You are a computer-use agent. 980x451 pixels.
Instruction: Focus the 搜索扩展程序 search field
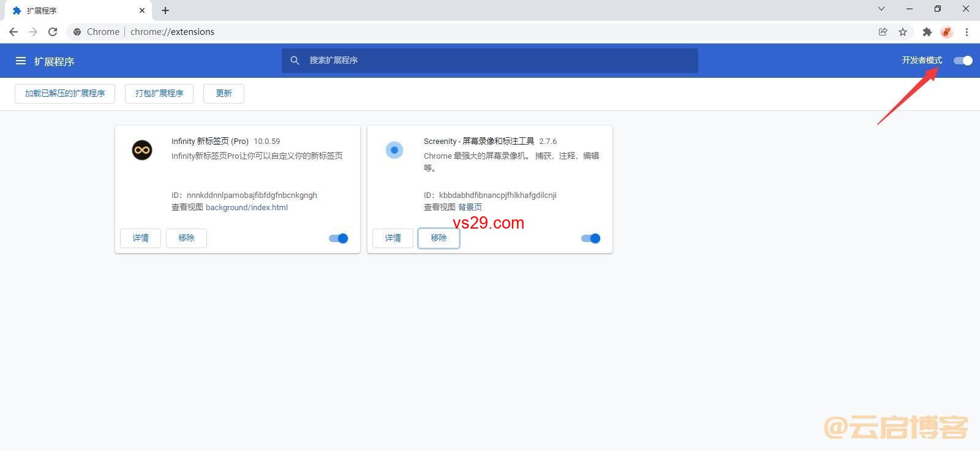point(490,60)
